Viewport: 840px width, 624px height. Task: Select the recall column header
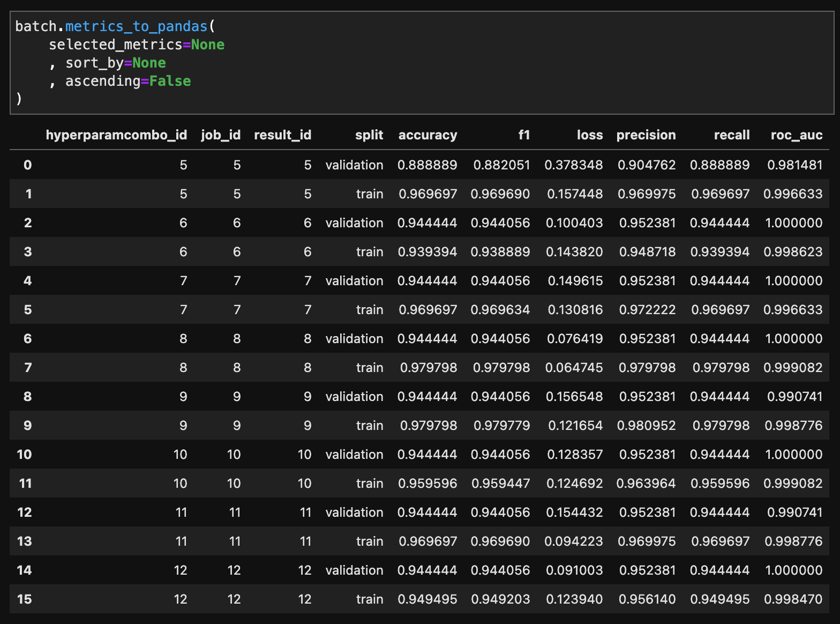[731, 135]
